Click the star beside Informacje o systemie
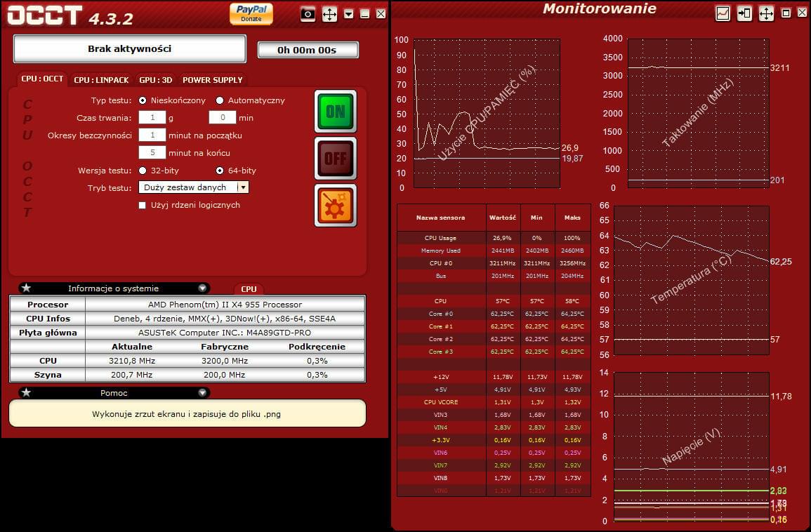 coord(27,288)
